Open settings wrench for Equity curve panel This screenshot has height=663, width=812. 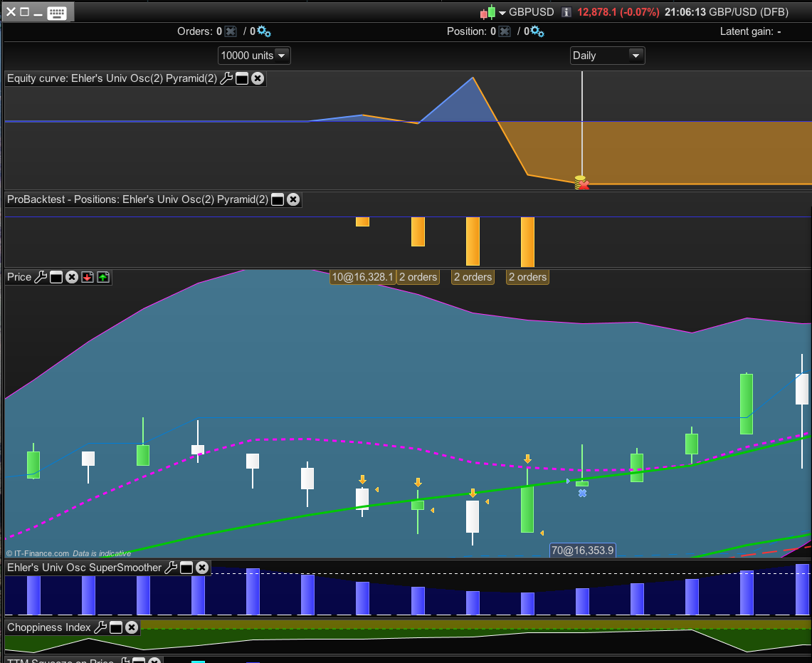(x=226, y=78)
